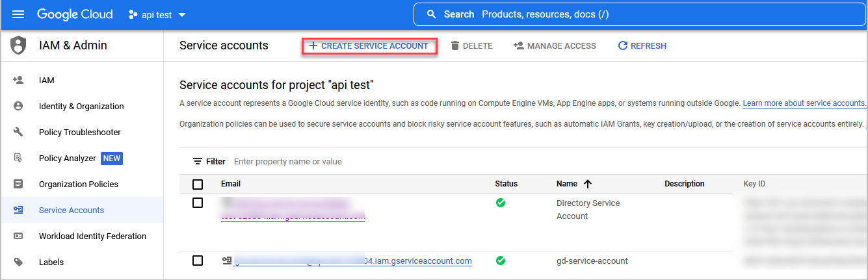Click the service account icon before gd-service-account email
Viewport: 868px width, 280px height.
[x=226, y=261]
